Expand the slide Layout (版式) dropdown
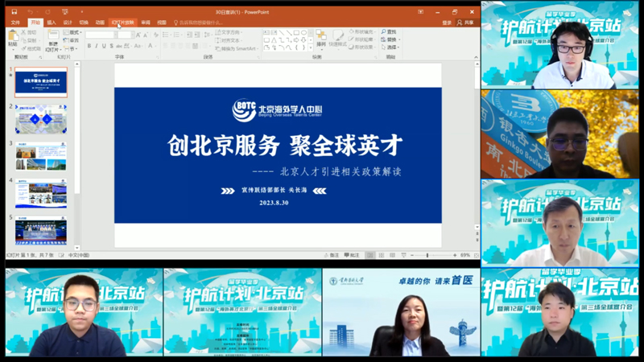644x362 pixels. (74, 32)
